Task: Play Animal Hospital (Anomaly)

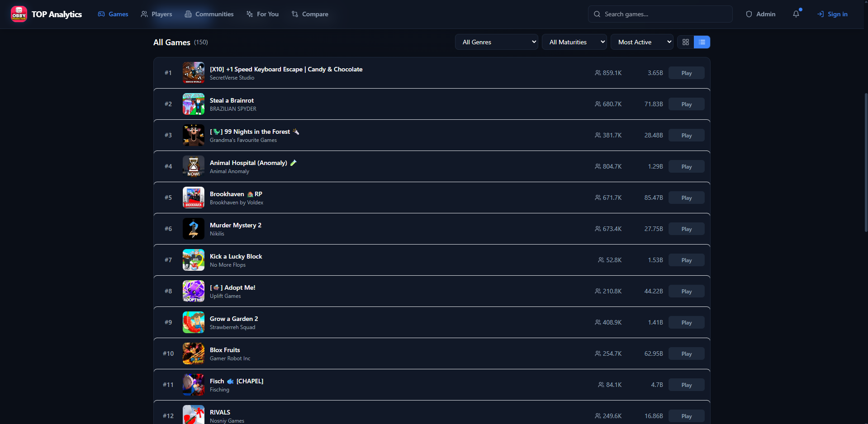Action: click(x=687, y=166)
